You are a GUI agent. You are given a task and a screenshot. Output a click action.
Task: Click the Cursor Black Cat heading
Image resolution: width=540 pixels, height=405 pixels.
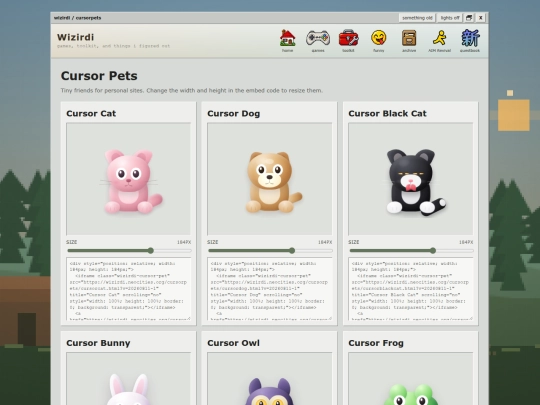click(387, 114)
